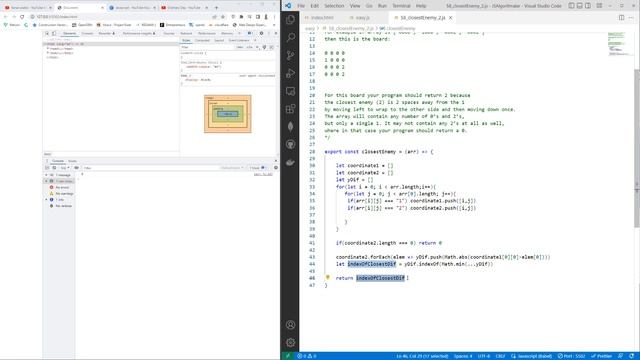This screenshot has height=360, width=640.
Task: Click the errors and warnings status indicator
Action: [307, 356]
